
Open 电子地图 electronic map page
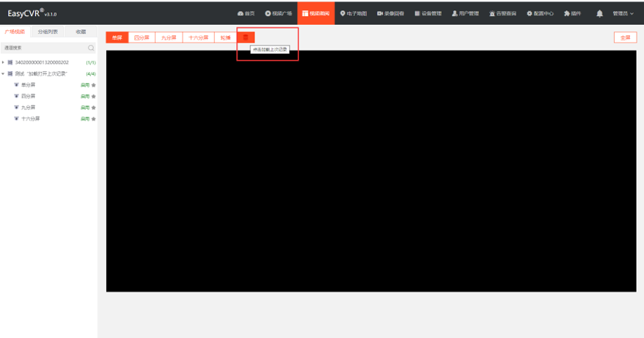click(x=354, y=13)
